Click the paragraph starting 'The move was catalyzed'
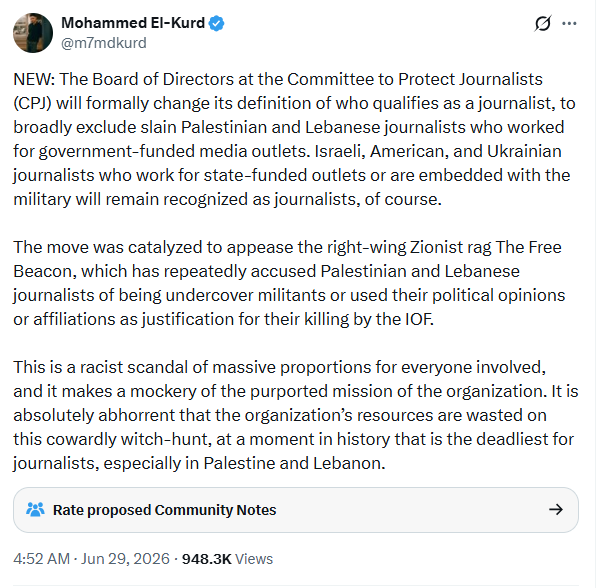The image size is (603, 588). pos(289,283)
